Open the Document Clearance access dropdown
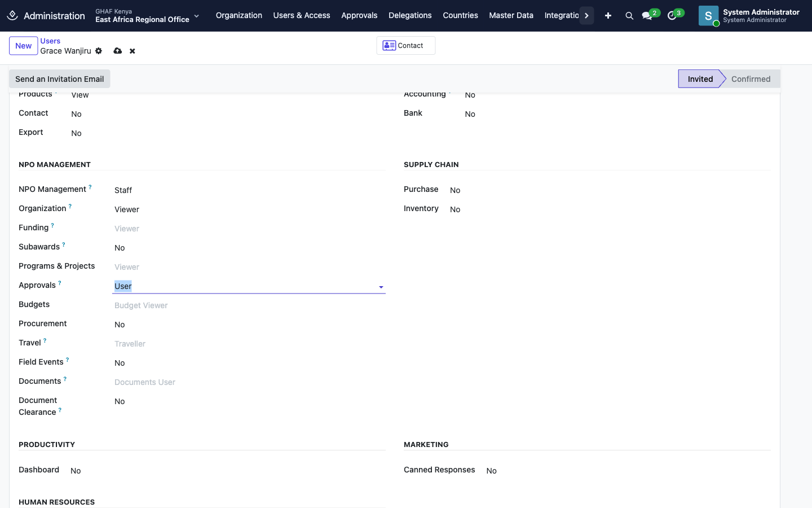The image size is (812, 508). coord(249,401)
